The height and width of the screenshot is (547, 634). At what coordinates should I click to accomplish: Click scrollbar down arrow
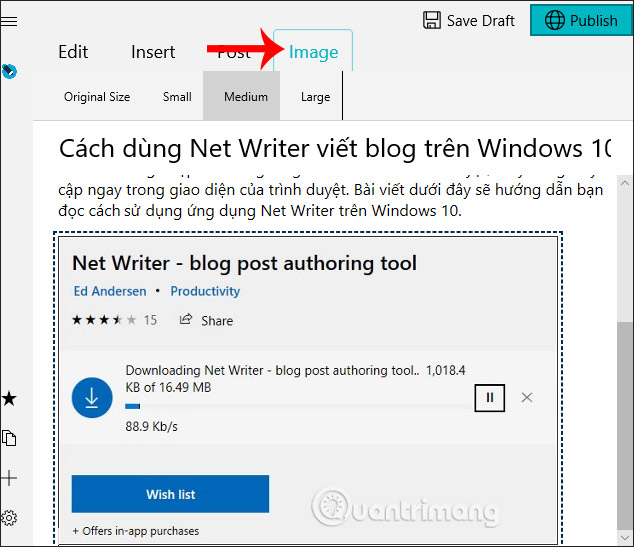(x=625, y=537)
